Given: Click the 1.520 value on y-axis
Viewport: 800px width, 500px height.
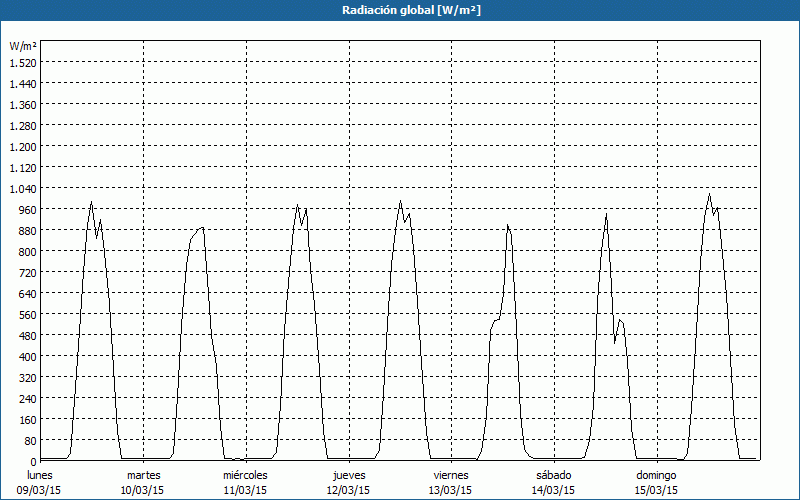Looking at the screenshot, I should point(22,62).
